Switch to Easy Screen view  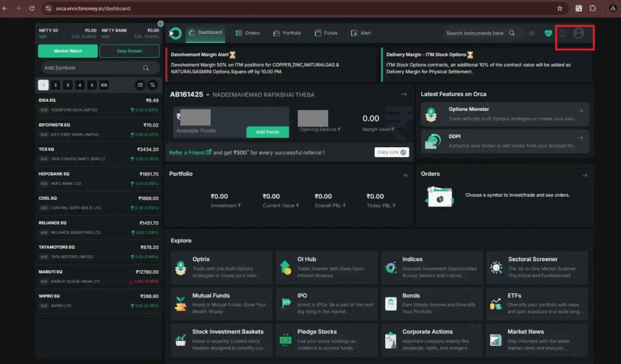tap(130, 51)
